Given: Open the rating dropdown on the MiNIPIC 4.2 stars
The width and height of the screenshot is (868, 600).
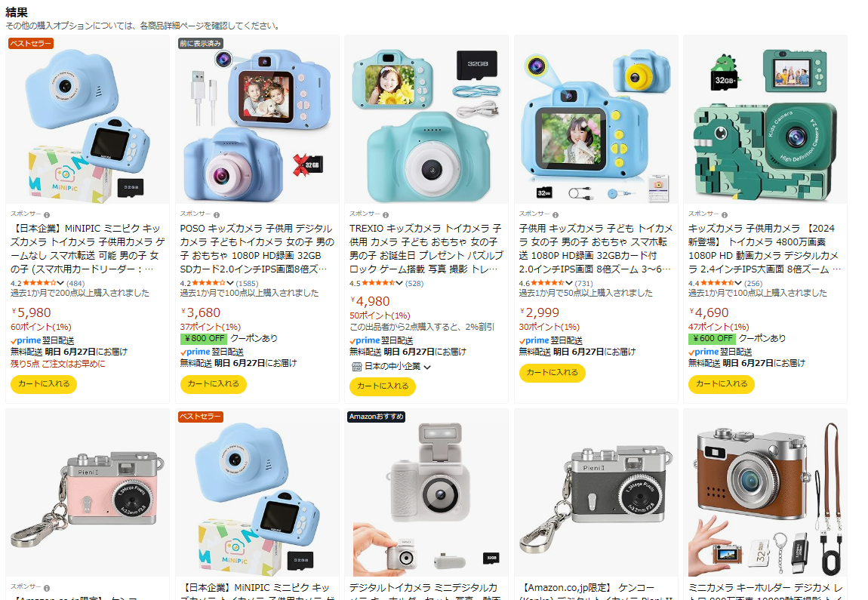Looking at the screenshot, I should (60, 283).
